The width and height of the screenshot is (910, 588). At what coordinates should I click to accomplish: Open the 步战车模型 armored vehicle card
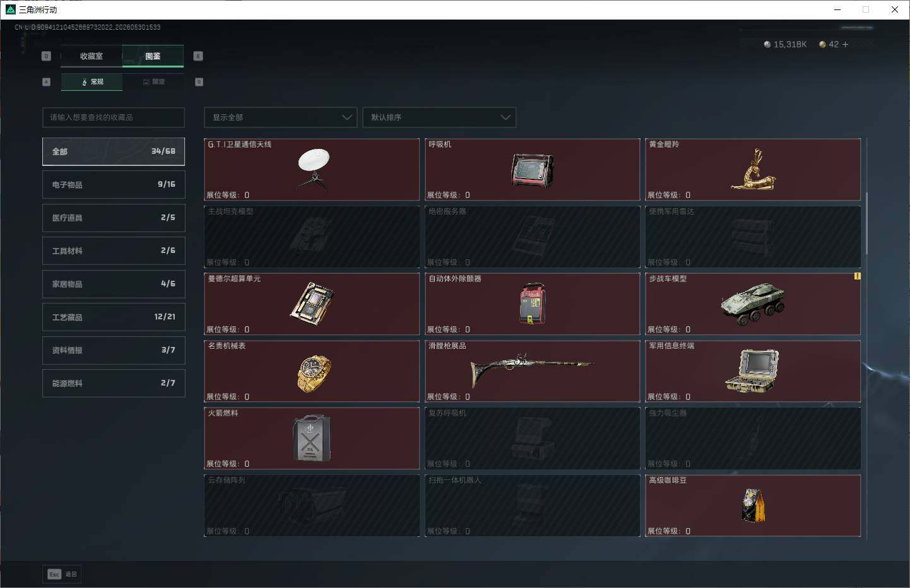753,304
